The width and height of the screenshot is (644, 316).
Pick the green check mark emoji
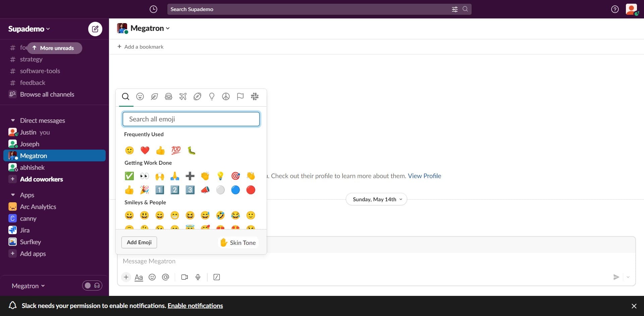coord(129,176)
